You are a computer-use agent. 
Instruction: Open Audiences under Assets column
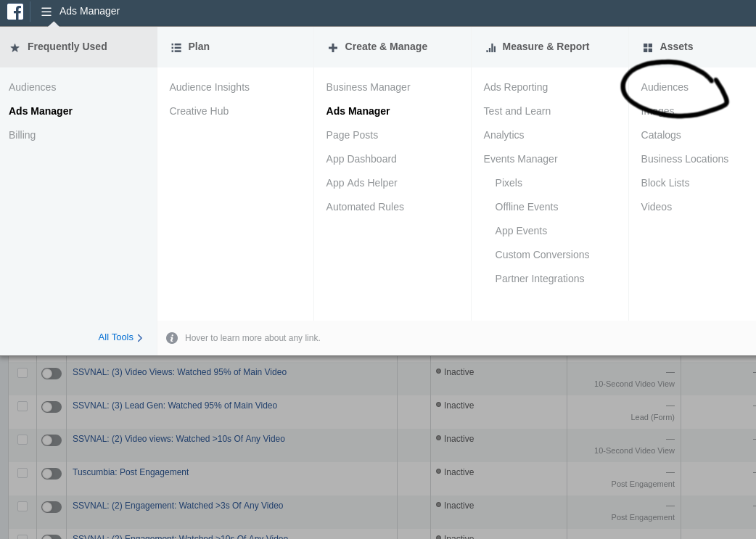(664, 87)
